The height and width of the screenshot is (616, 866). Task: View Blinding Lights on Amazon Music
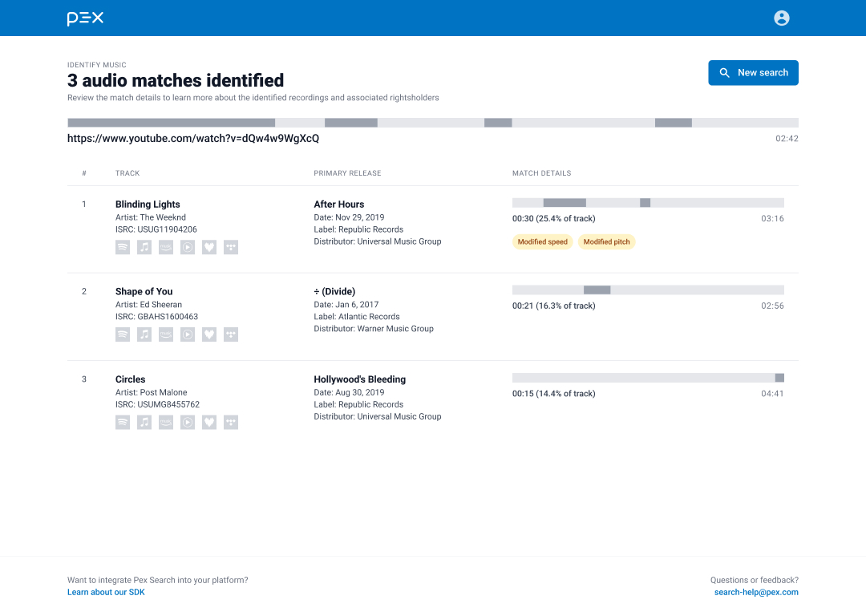click(166, 247)
